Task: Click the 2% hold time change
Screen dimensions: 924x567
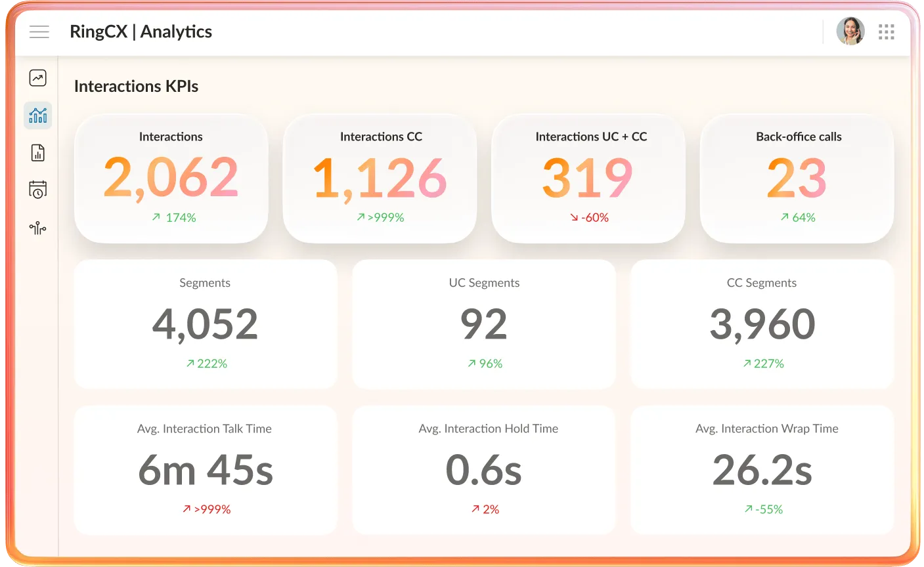Action: pos(485,509)
